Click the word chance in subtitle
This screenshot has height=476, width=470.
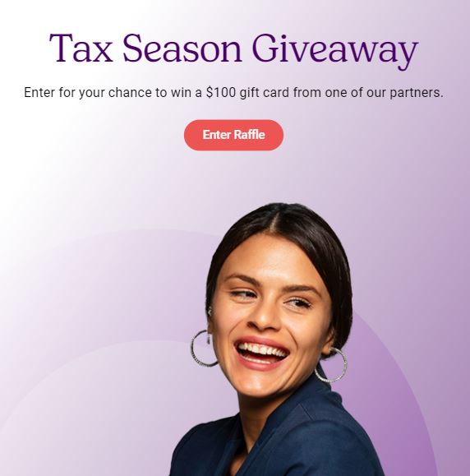coord(130,93)
